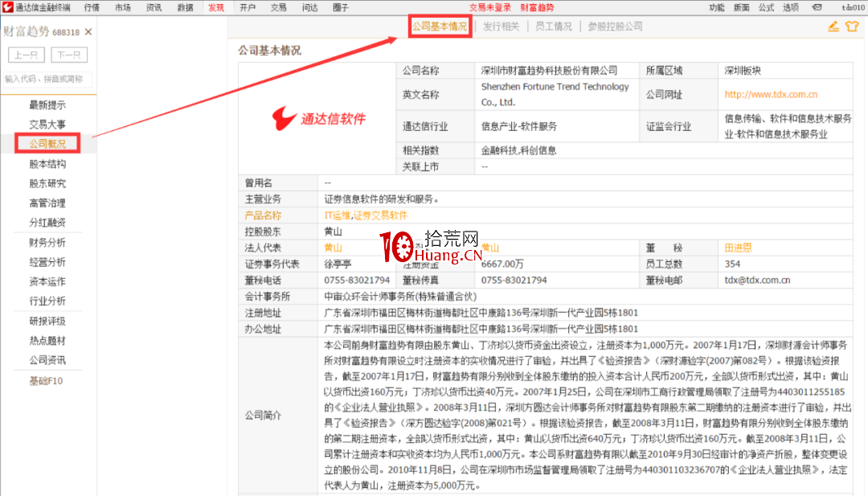Viewport: 868px width, 496px height.
Task: Open the 证券交易软件 product link
Action: click(x=380, y=215)
